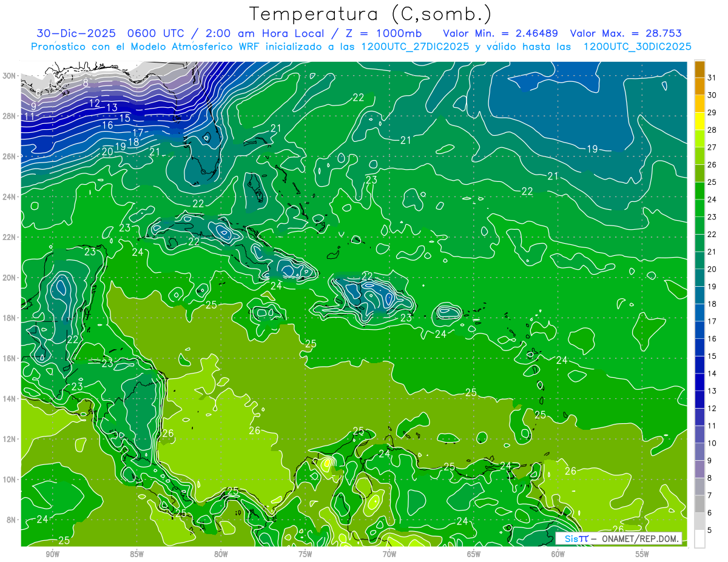Screen dimensions: 728x562
Task: Click the 60W longitude axis label
Action: tap(558, 554)
